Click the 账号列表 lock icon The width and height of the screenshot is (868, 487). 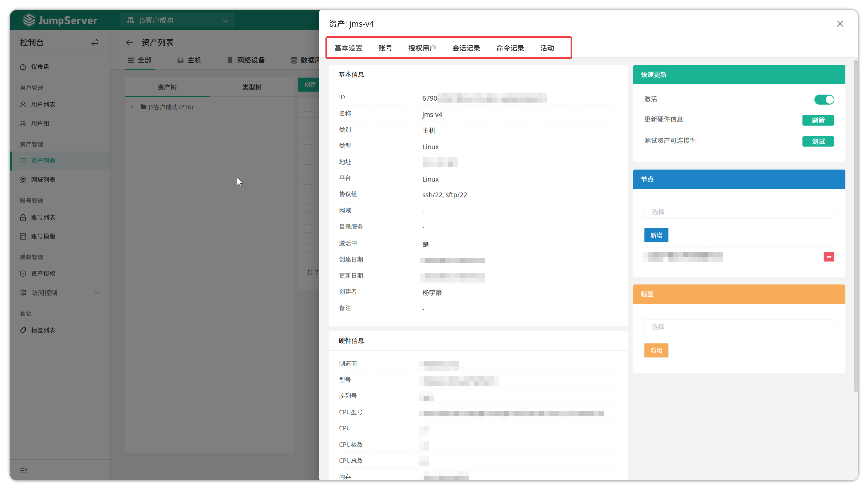(x=23, y=217)
